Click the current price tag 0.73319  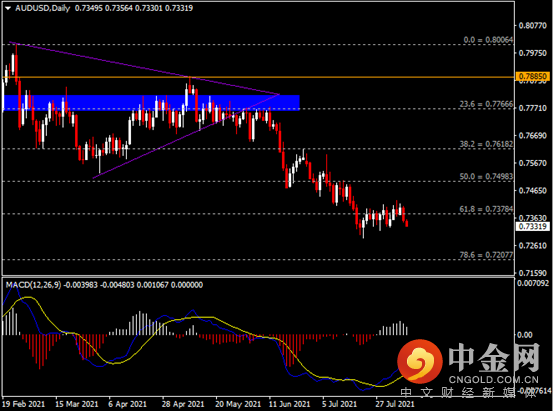tap(533, 226)
